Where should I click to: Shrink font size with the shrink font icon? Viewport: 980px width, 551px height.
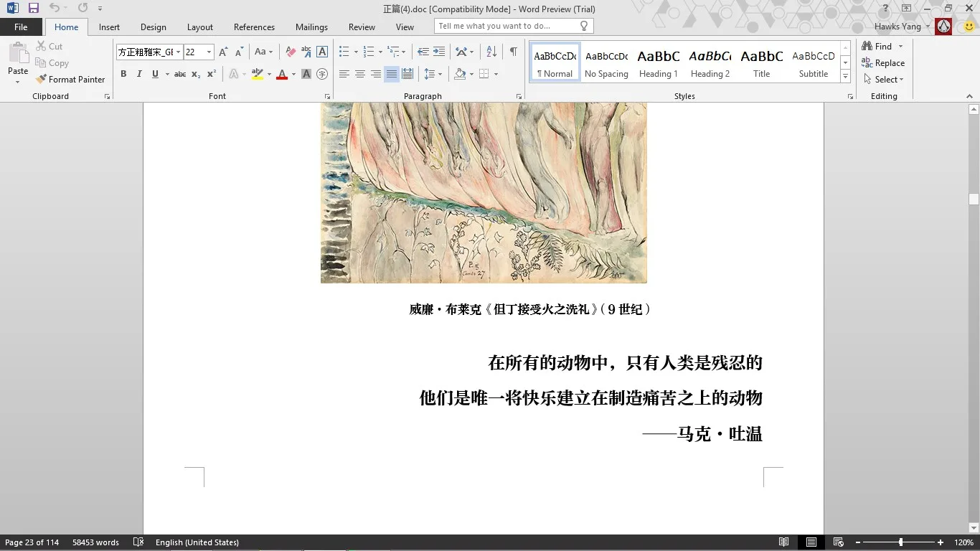[x=238, y=52]
